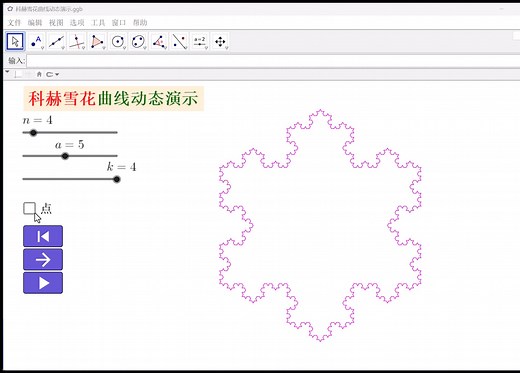
Task: Select the Circle with center tool
Action: pos(118,42)
